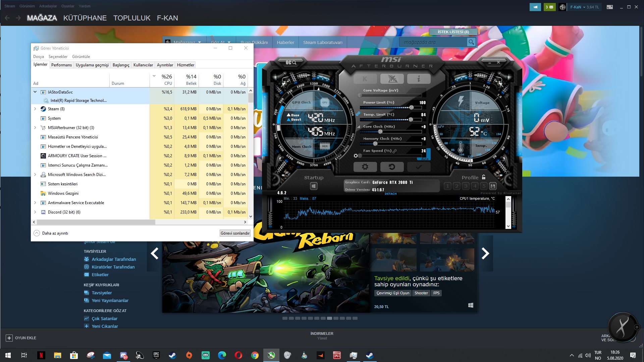Collapse details with Daha az ayrıntı
This screenshot has width=644, height=362.
point(51,233)
